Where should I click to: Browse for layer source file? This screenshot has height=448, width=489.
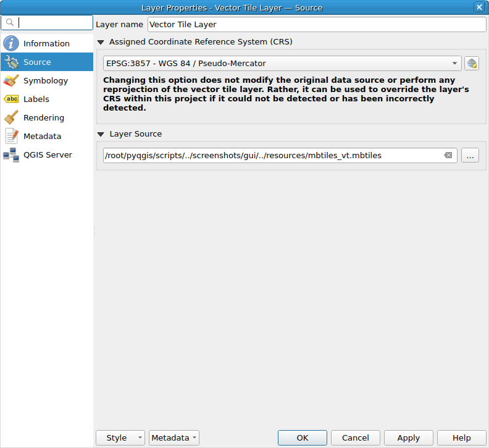point(470,156)
